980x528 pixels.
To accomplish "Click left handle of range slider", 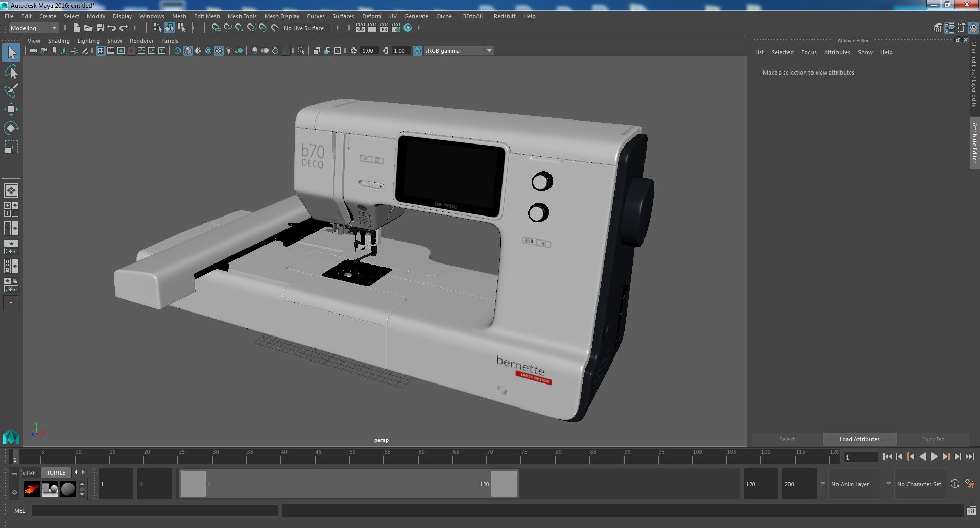I will (194, 484).
